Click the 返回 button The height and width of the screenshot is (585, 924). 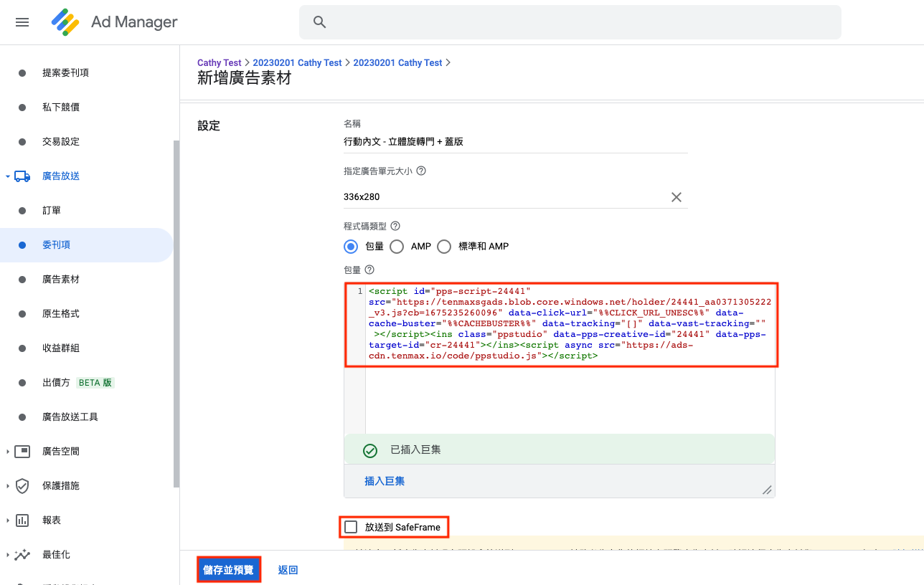pyautogui.click(x=288, y=570)
